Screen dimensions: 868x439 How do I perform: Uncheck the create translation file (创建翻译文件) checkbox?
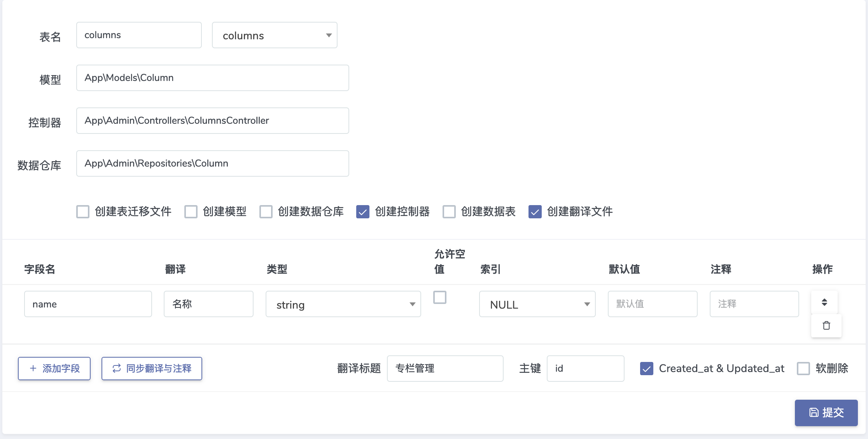535,212
